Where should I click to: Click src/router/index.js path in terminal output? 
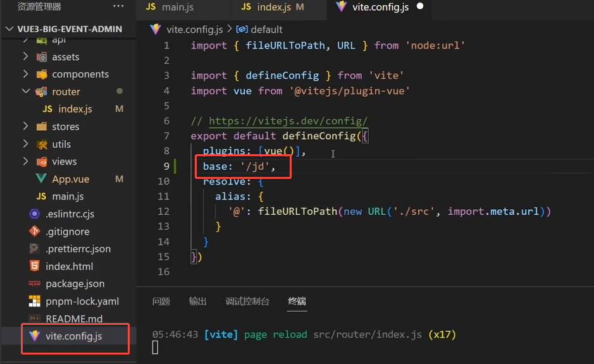(x=367, y=334)
